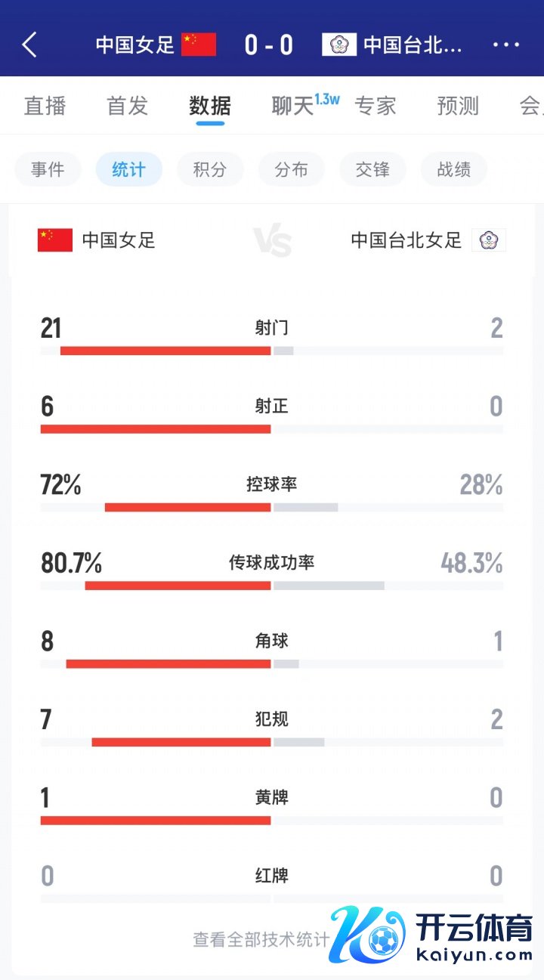Image resolution: width=544 pixels, height=980 pixels.
Task: Tap the 中国女足 team name in header
Action: click(135, 45)
